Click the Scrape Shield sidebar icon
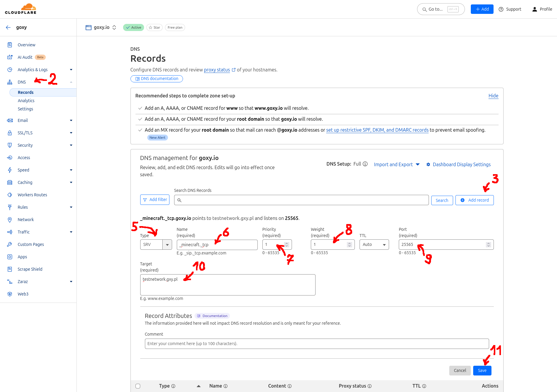 (10, 269)
